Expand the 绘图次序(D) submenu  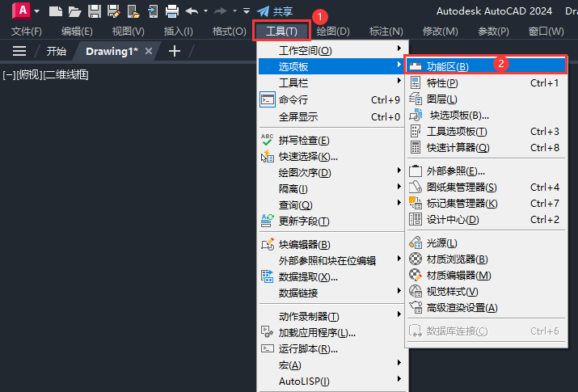click(x=331, y=172)
